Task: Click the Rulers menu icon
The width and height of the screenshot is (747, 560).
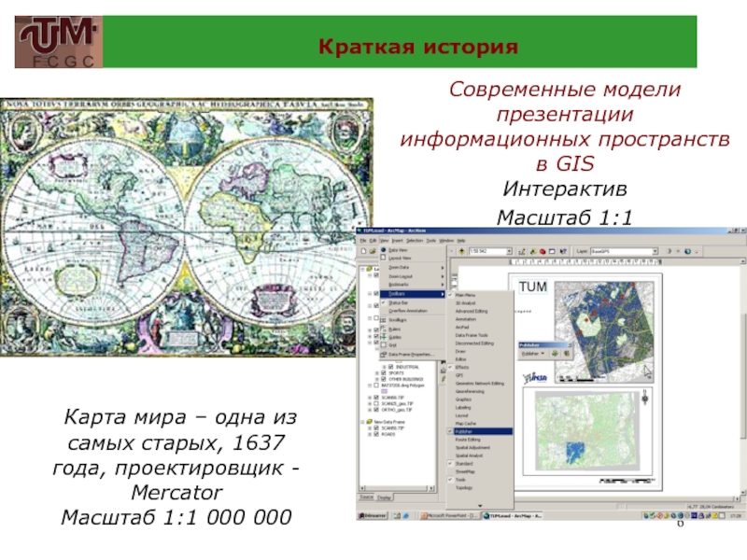Action: click(383, 329)
